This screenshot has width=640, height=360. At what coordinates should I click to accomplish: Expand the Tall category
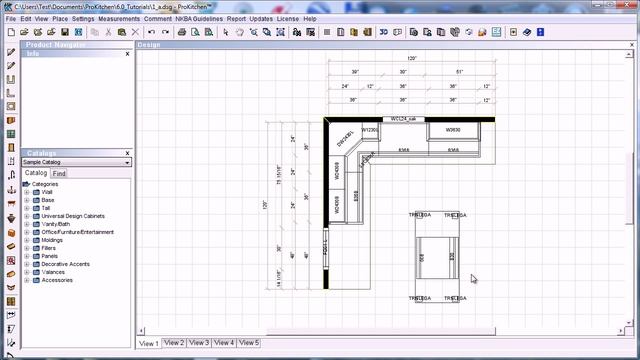27,208
